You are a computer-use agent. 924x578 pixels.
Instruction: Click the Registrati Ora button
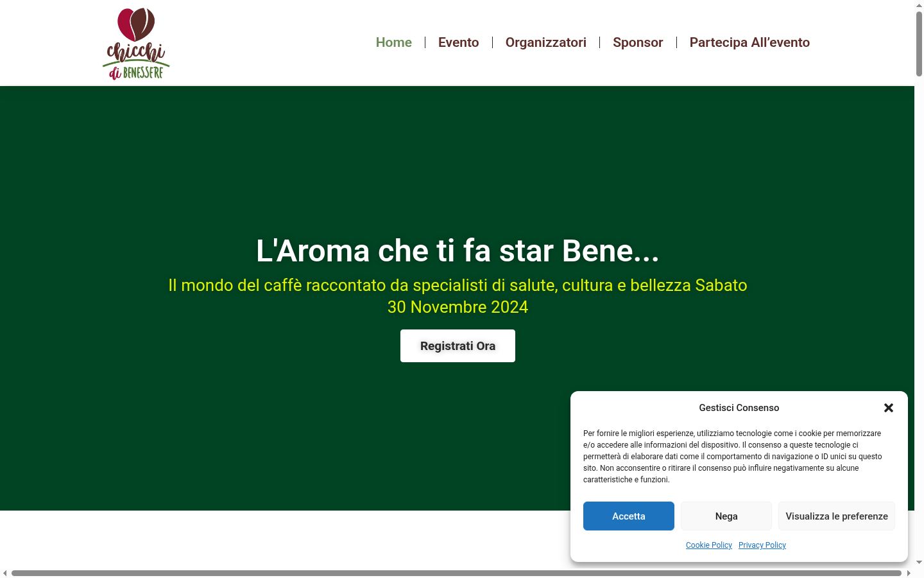[458, 346]
